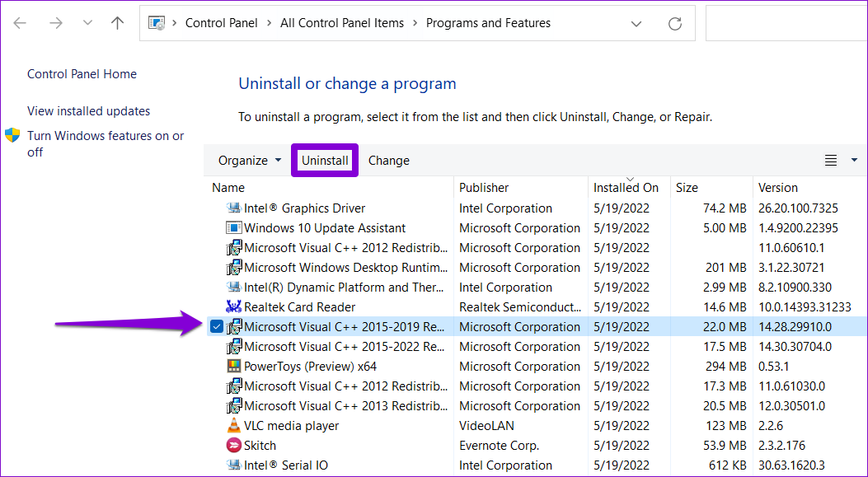
Task: Select VLC media player name
Action: (x=291, y=426)
